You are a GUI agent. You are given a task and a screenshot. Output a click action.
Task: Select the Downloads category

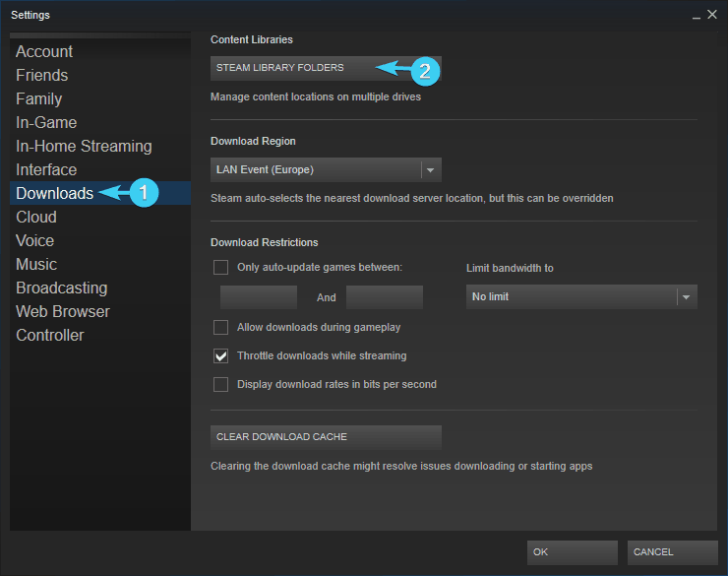99,193
